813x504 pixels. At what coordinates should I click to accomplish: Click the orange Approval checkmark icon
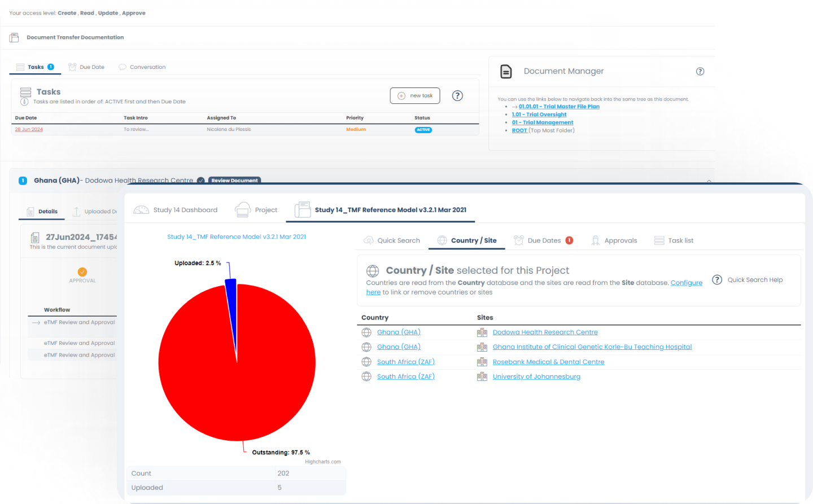[x=82, y=272]
